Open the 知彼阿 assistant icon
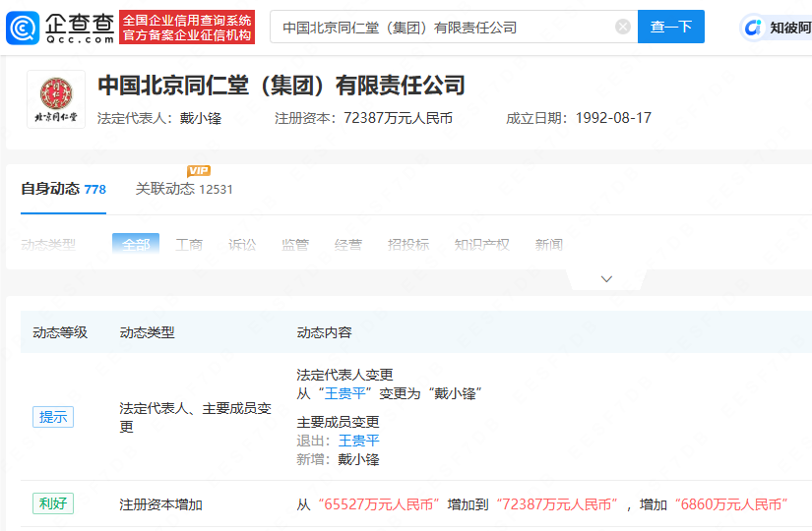 tap(754, 28)
